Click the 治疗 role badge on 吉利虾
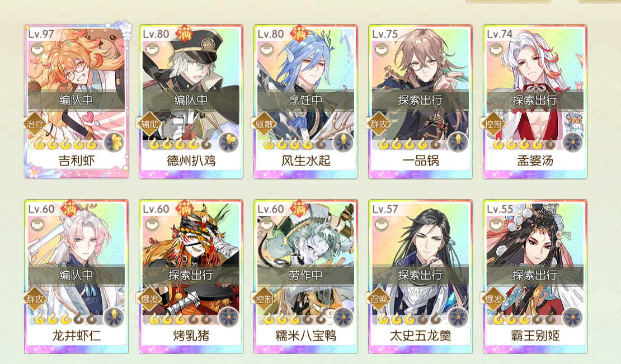The width and height of the screenshot is (621, 364). (35, 124)
